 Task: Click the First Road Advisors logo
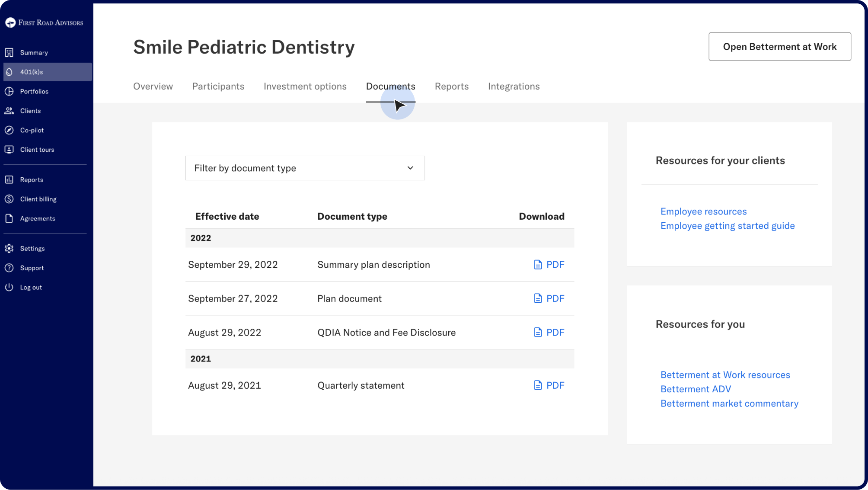point(44,22)
